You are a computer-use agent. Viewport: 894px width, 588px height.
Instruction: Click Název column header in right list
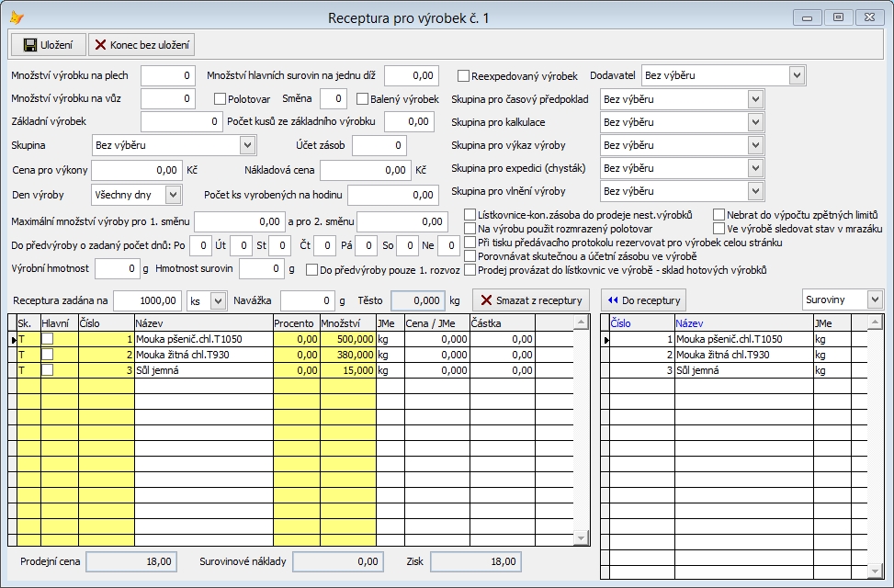[x=744, y=323]
